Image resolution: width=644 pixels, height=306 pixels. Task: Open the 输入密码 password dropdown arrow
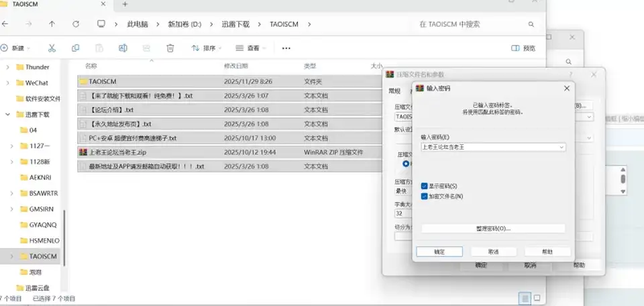point(561,147)
